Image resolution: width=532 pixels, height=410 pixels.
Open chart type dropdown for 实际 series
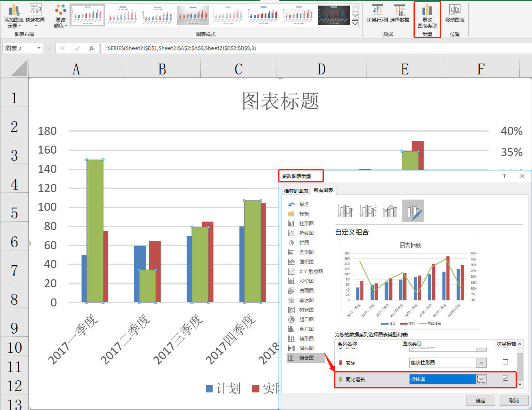pyautogui.click(x=481, y=363)
